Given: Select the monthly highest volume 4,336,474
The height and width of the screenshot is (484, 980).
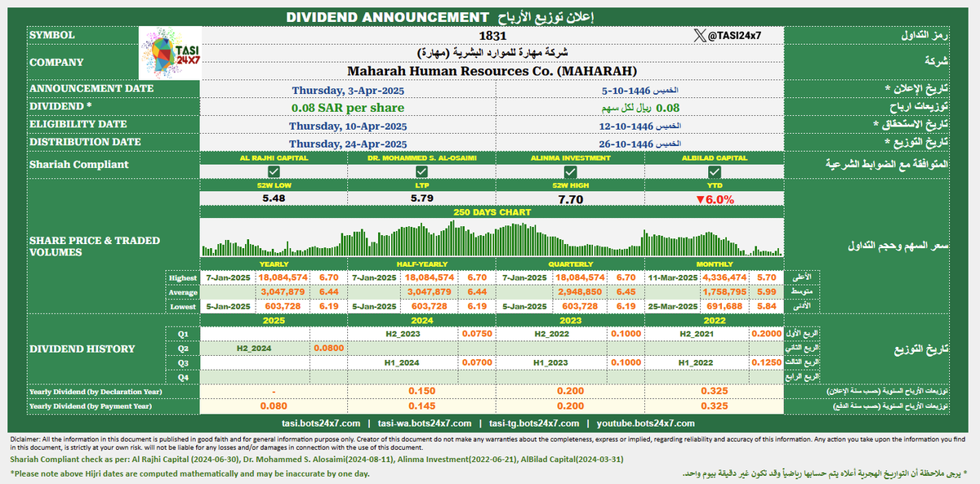Looking at the screenshot, I should (726, 278).
